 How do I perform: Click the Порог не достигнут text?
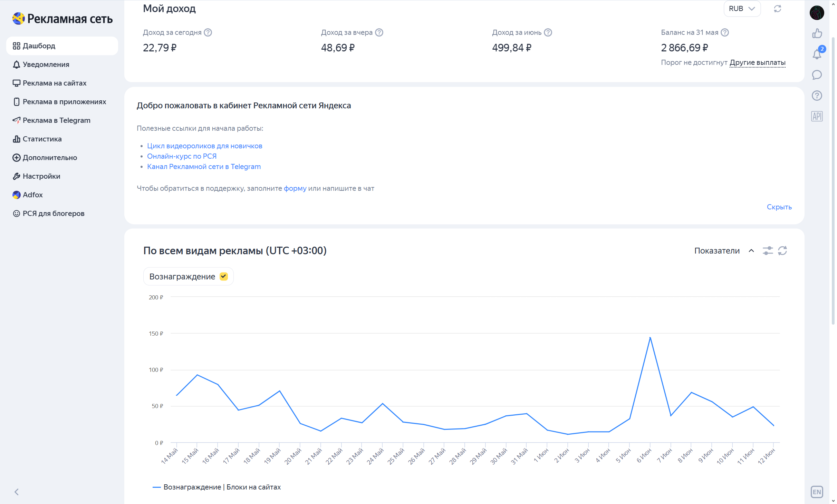point(694,62)
